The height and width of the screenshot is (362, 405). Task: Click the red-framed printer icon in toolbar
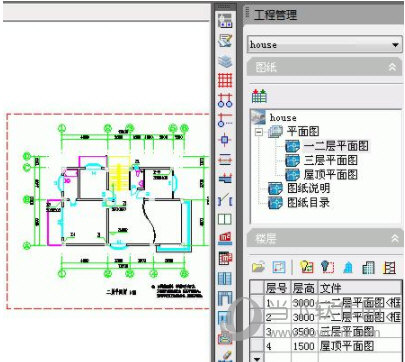coord(225,338)
